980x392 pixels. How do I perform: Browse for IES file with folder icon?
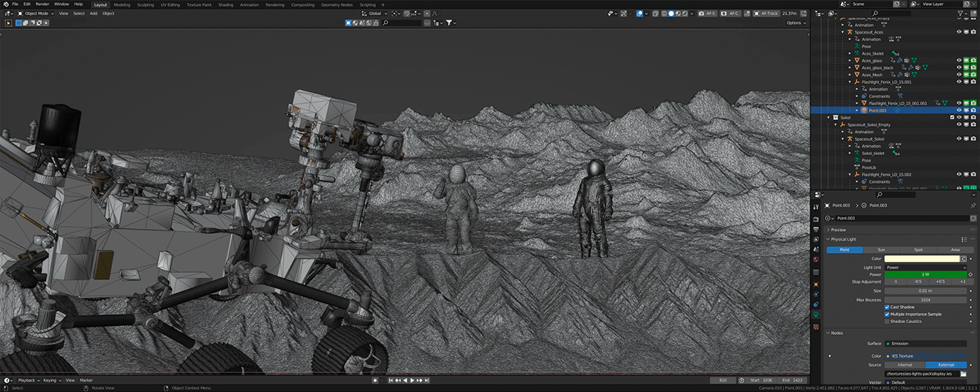pos(963,374)
